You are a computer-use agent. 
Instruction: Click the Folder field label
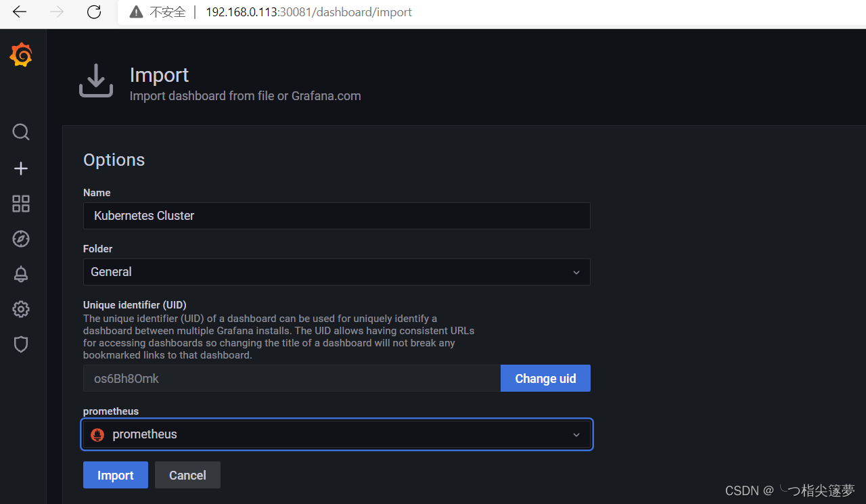coord(98,249)
